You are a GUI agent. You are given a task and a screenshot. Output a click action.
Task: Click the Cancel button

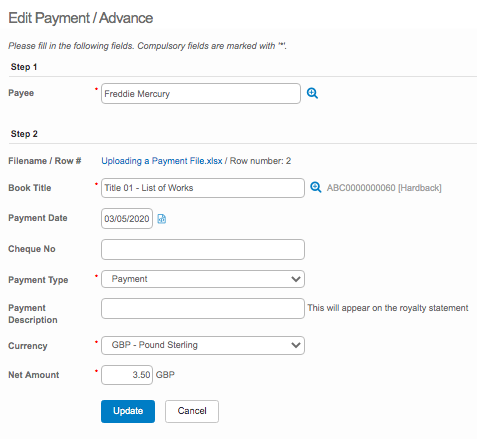point(192,411)
